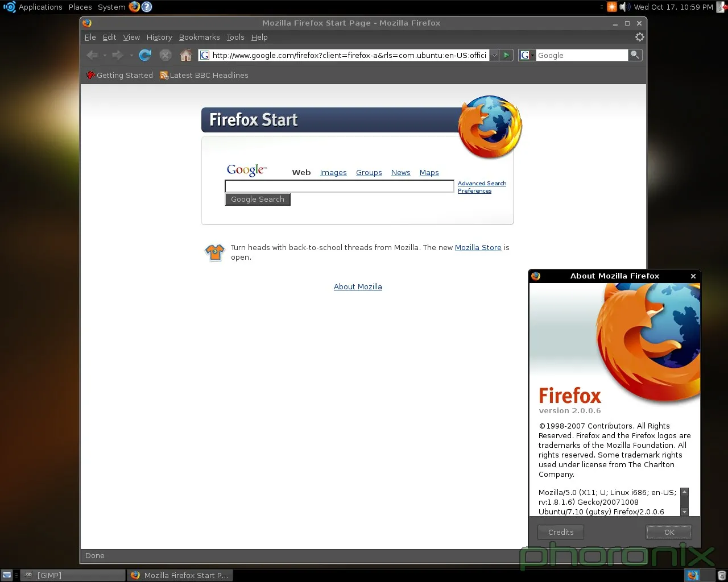Click the 'version 2.0.0.6' text
Image resolution: width=728 pixels, height=582 pixels.
tap(570, 410)
